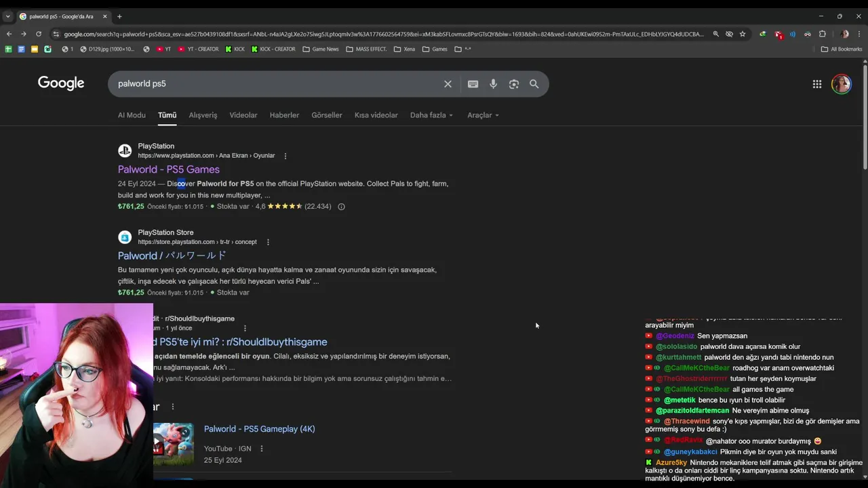Image resolution: width=868 pixels, height=488 pixels.
Task: Open Chrome's three-dot menu
Action: 859,34
